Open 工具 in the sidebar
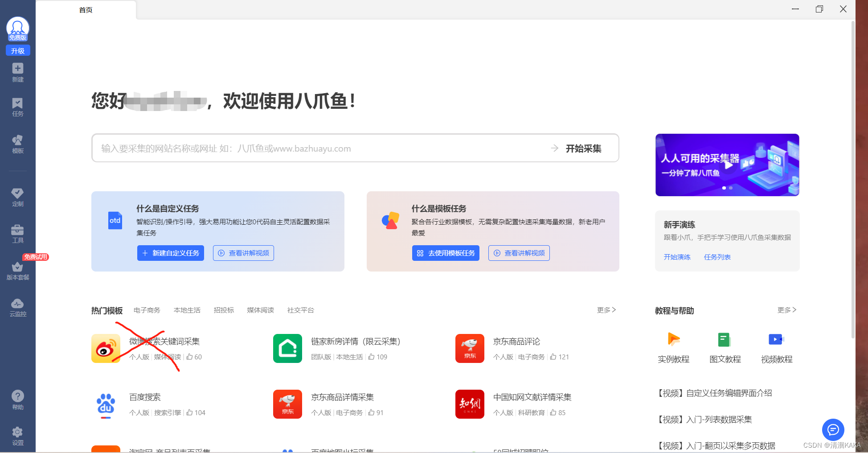This screenshot has width=868, height=453. tap(18, 234)
